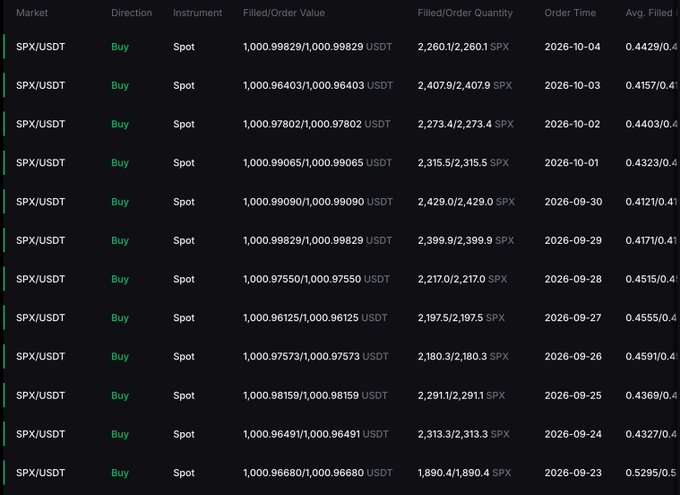Click the Filled/Order Value column header
This screenshot has width=680, height=495.
284,13
